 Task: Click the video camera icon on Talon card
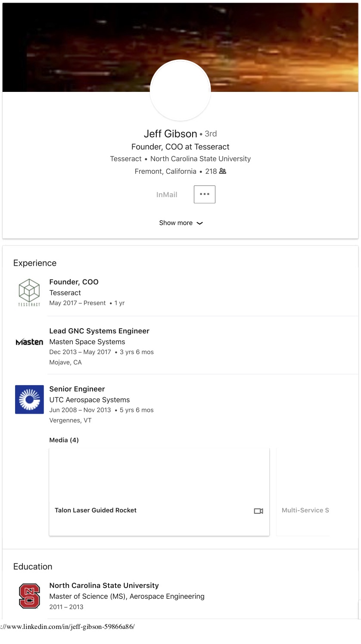coord(258,511)
